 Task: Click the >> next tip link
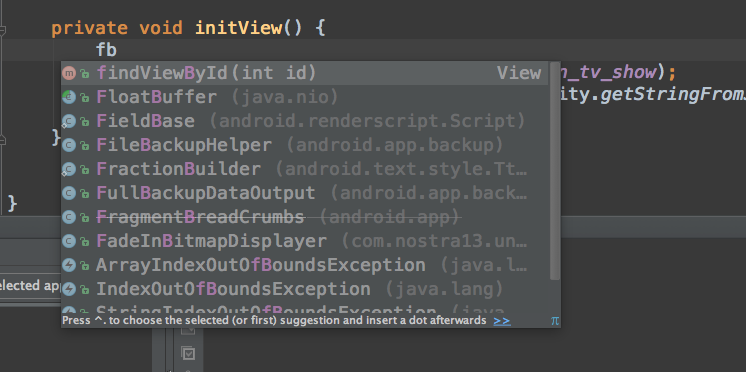click(502, 321)
